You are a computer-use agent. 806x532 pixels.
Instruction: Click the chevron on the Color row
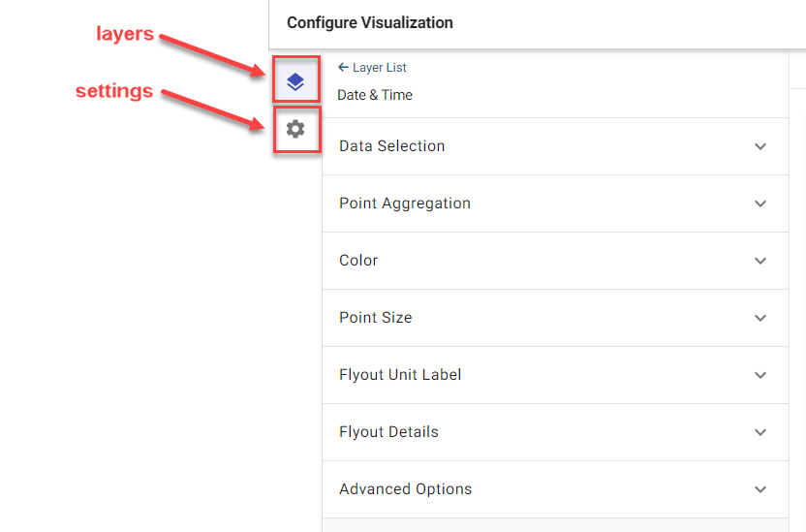(760, 261)
